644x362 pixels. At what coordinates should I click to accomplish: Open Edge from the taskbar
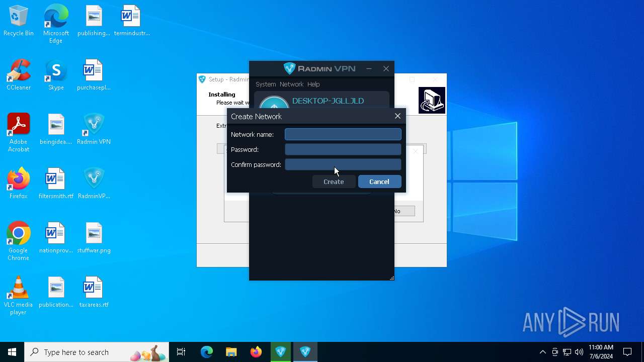[207, 352]
